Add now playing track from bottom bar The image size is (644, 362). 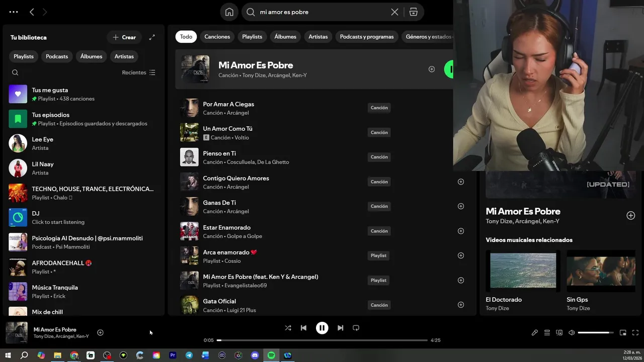[x=100, y=332]
